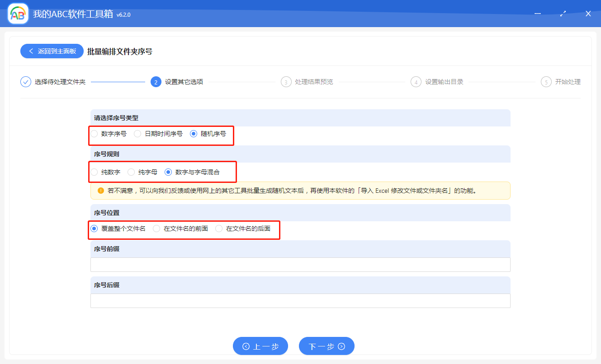Click the step 4 设置输出目录 circle icon
The image size is (601, 364).
click(x=416, y=82)
